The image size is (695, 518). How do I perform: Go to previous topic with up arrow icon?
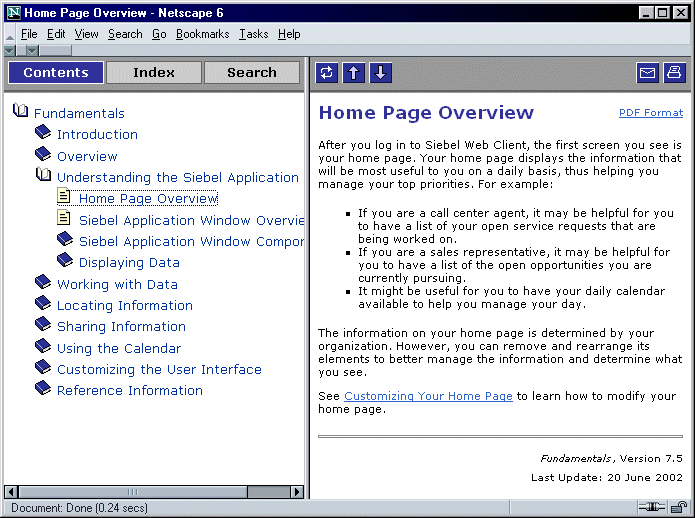[354, 73]
